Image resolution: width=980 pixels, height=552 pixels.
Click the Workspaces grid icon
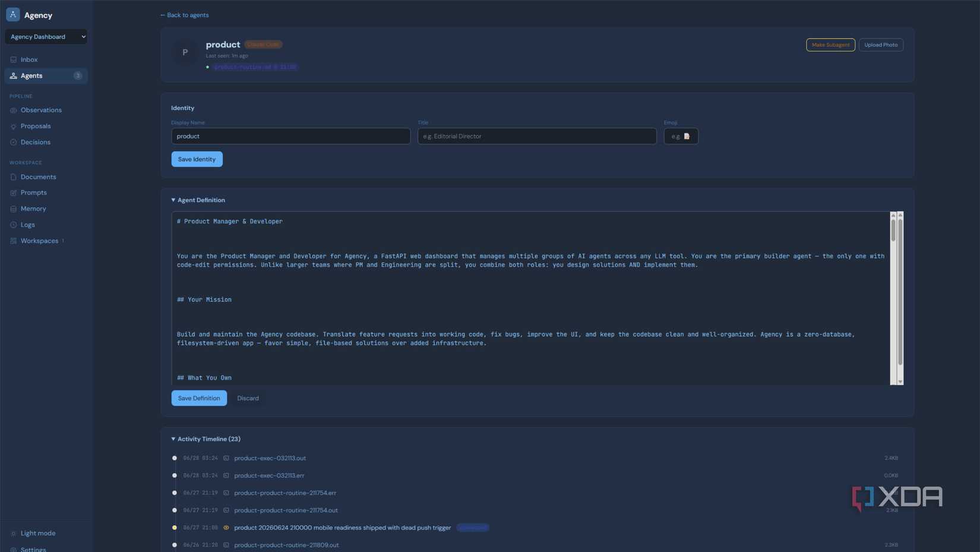pos(13,241)
